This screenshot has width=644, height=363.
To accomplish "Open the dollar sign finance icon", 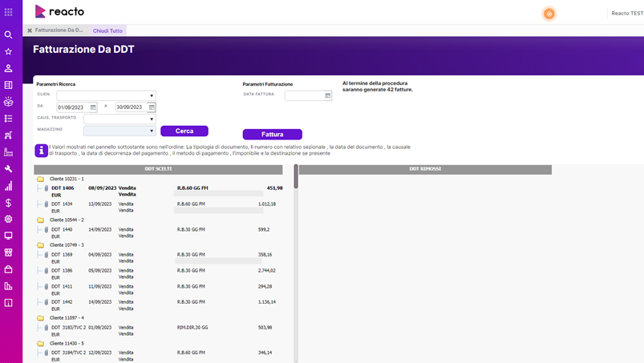I will click(x=8, y=203).
